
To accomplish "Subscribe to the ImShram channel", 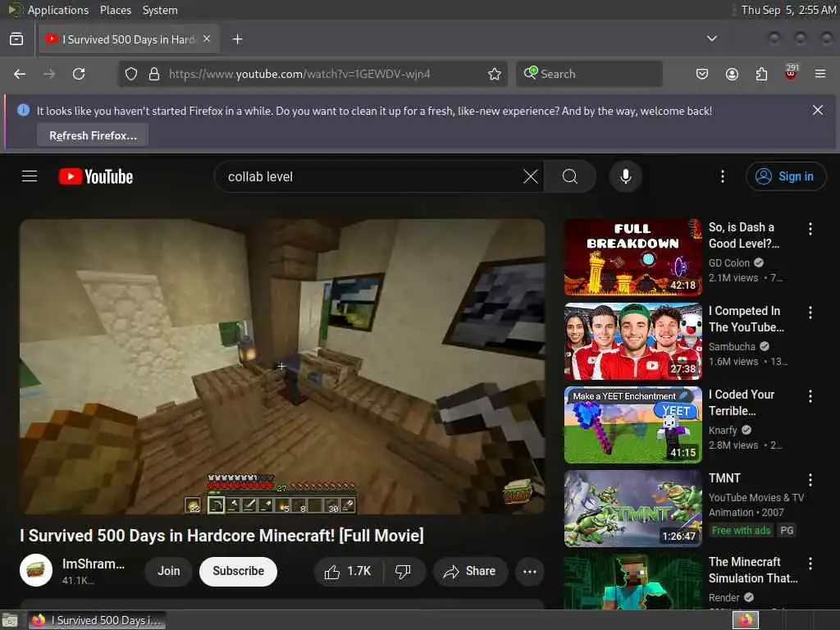I will point(238,571).
